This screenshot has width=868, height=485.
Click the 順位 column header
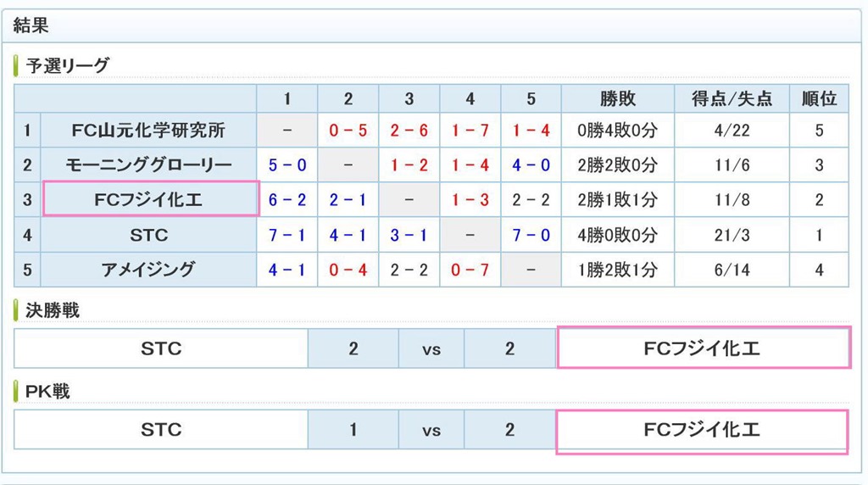pos(819,98)
